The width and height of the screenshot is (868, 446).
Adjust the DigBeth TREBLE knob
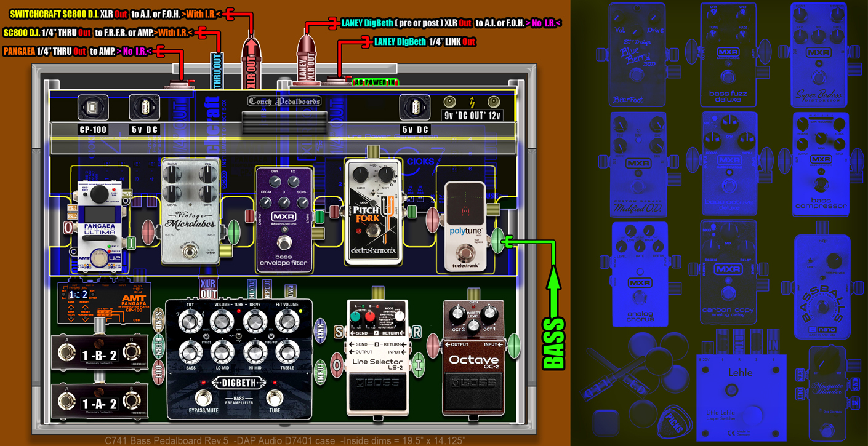[x=286, y=352]
